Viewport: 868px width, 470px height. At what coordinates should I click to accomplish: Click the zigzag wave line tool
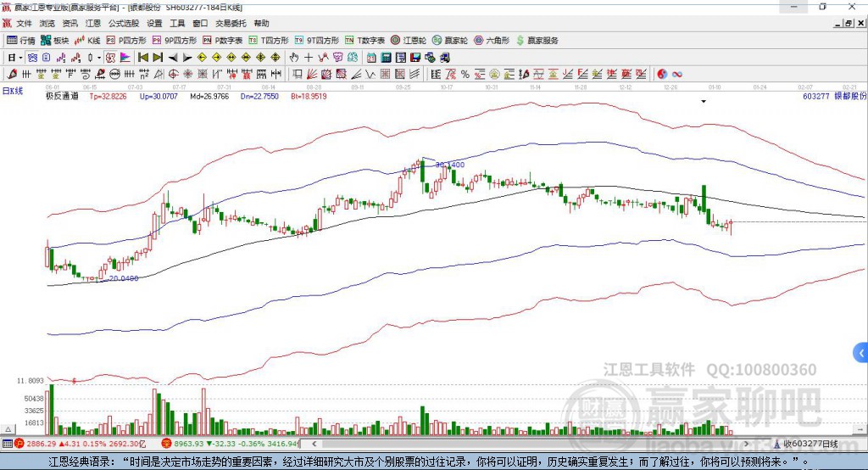click(x=370, y=75)
